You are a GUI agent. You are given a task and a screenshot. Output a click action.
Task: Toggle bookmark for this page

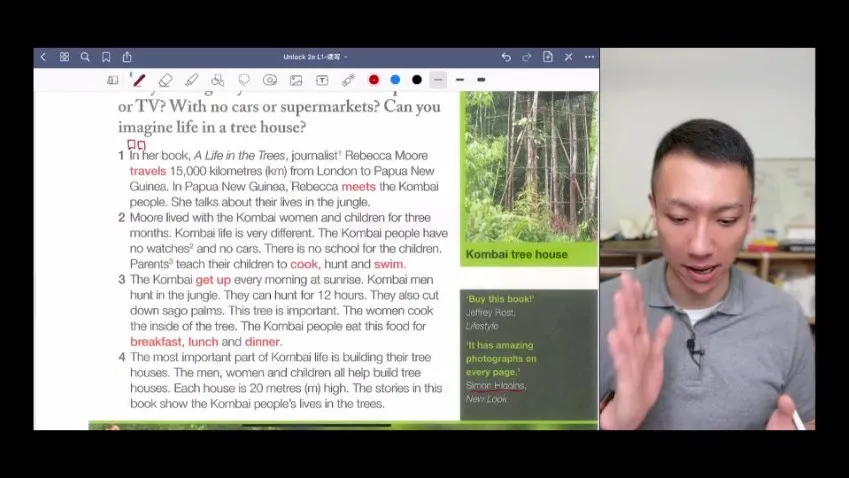[106, 57]
